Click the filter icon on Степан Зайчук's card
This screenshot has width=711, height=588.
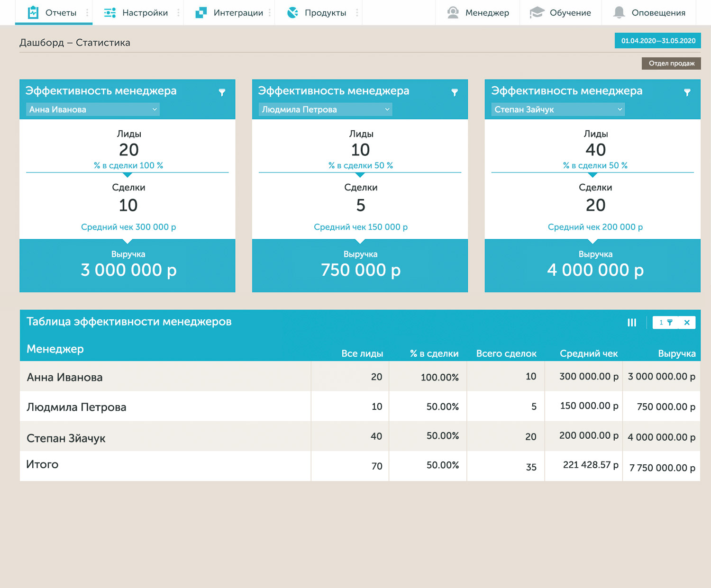tap(687, 92)
